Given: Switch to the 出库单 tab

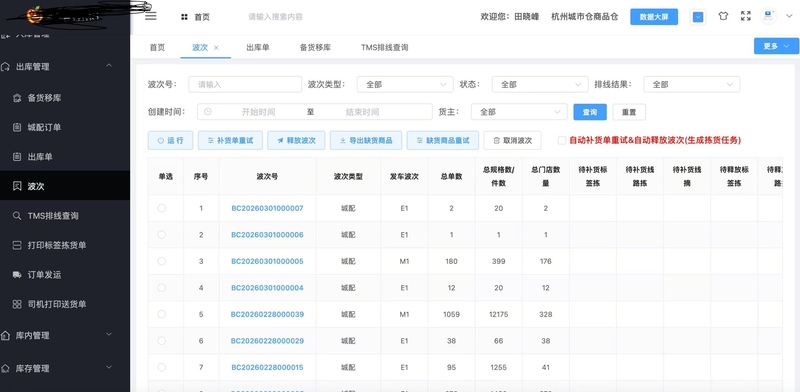Looking at the screenshot, I should click(x=258, y=47).
